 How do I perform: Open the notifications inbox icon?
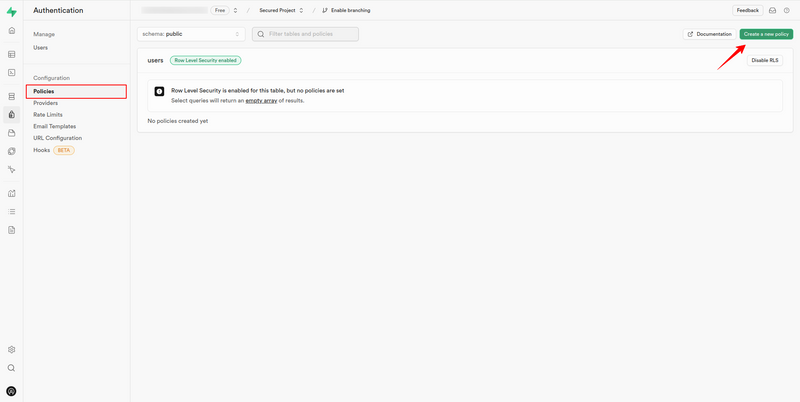[x=772, y=10]
